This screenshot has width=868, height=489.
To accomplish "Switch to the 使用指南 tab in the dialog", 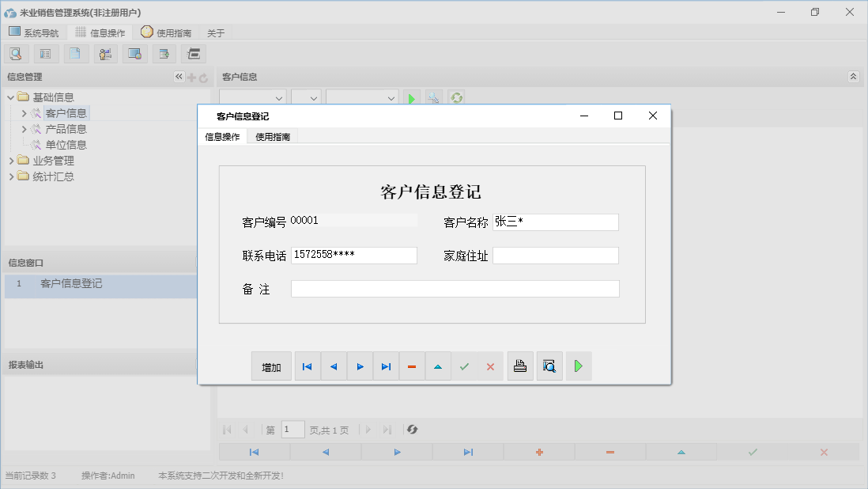I will click(x=273, y=136).
